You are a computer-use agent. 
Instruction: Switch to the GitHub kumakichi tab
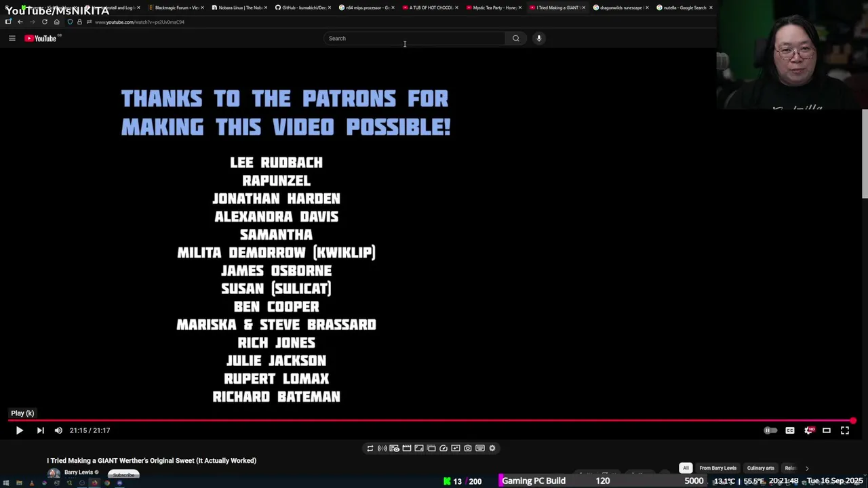point(302,7)
